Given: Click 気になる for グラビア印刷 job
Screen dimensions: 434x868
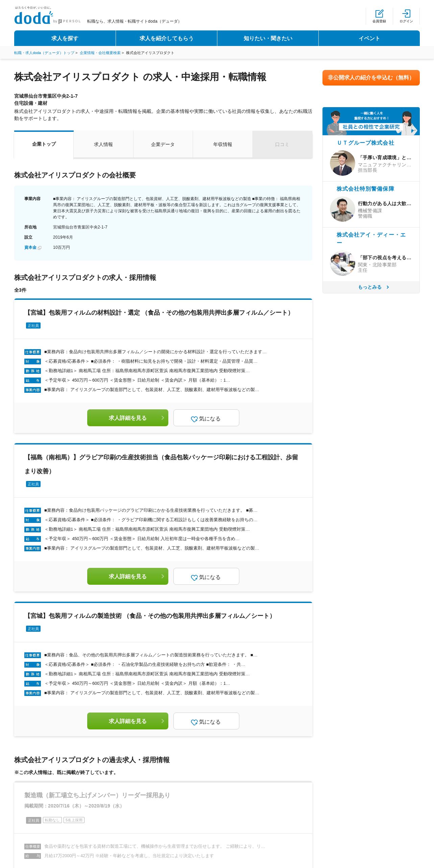Looking at the screenshot, I should (206, 576).
